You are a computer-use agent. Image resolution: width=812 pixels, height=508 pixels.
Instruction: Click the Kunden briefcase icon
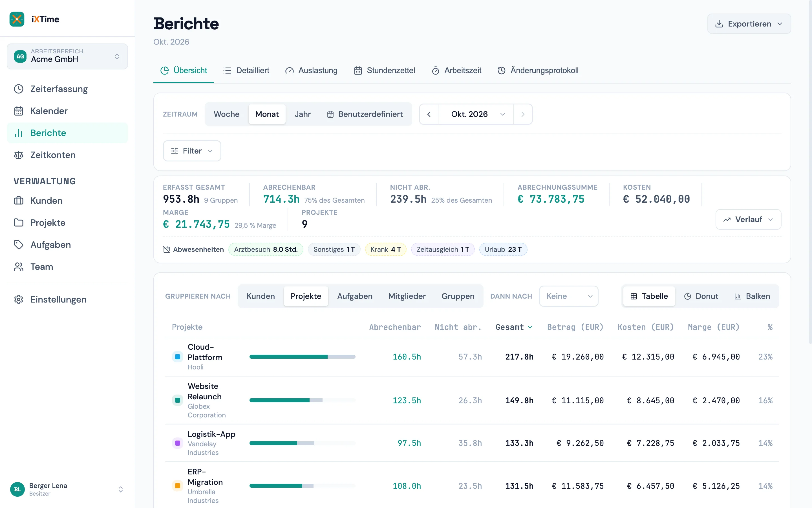pyautogui.click(x=18, y=201)
